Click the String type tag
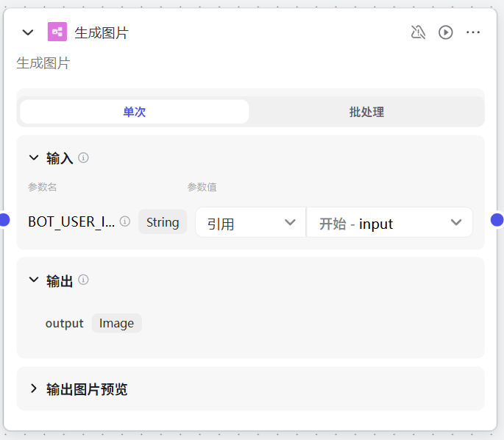Viewport: 504px width, 440px height. click(x=163, y=222)
